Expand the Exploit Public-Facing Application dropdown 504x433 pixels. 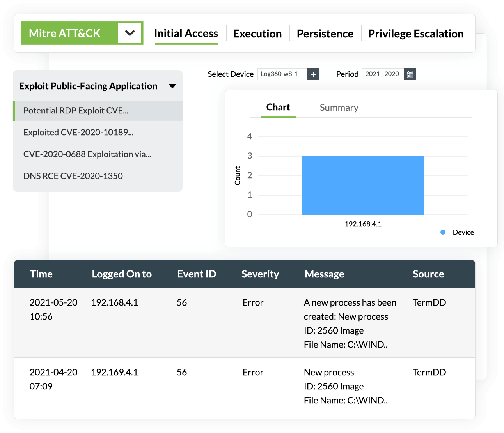(172, 86)
